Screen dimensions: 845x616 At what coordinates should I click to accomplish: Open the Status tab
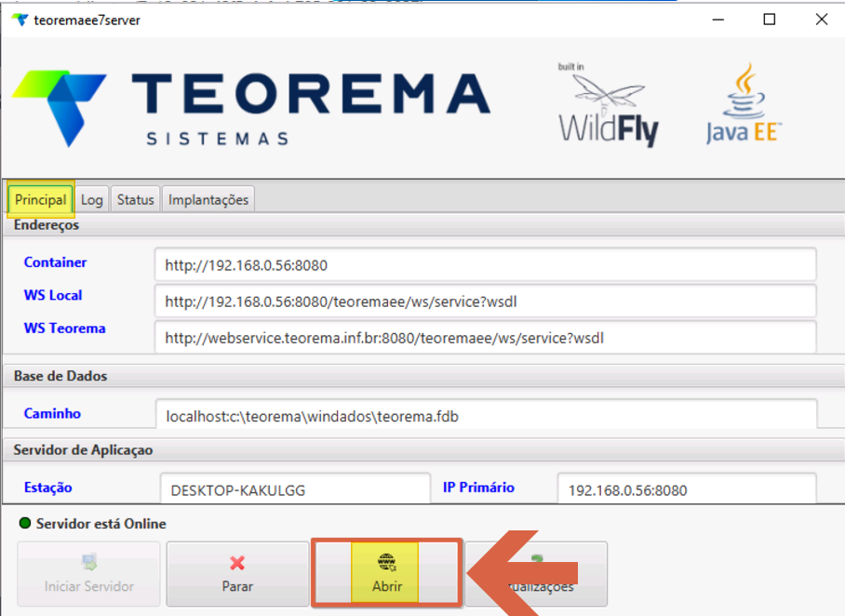135,200
